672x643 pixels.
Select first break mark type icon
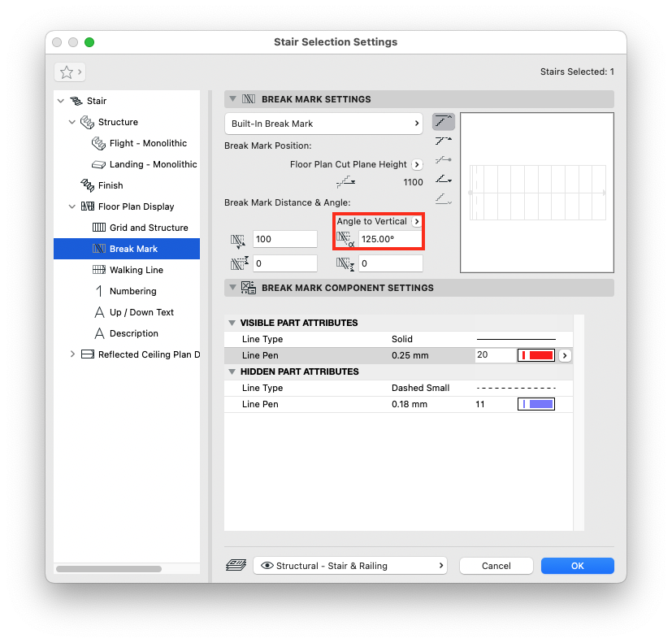coord(443,122)
